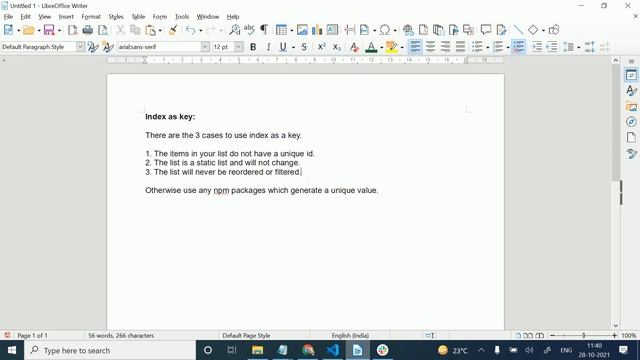Toggle track changes recording
The height and width of the screenshot is (360, 640).
(502, 30)
